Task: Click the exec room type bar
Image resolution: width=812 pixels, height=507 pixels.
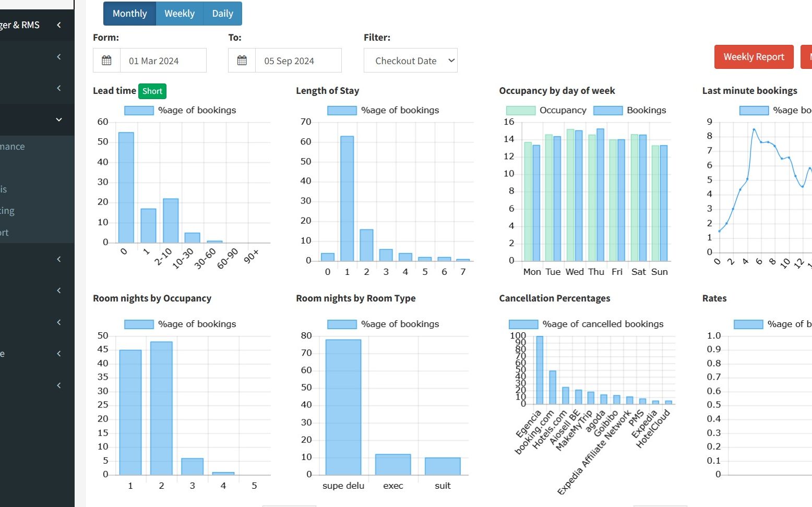Action: tap(393, 465)
